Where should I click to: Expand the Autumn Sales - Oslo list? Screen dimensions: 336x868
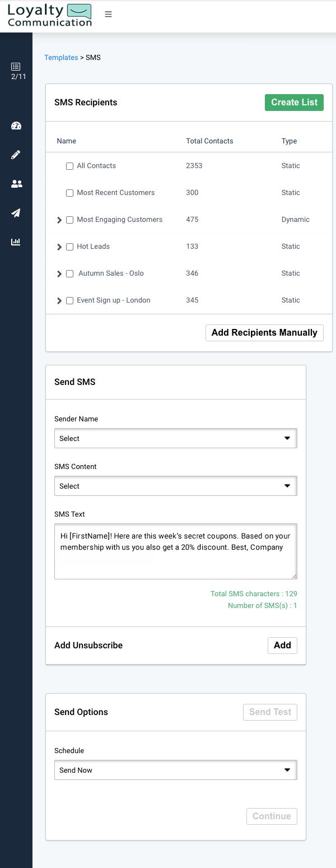59,273
